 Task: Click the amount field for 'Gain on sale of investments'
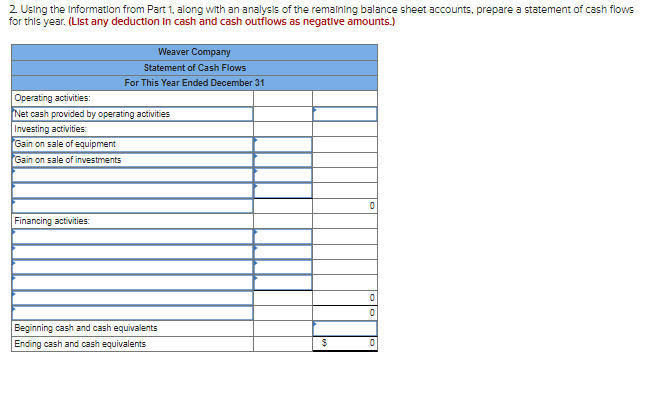(x=283, y=160)
